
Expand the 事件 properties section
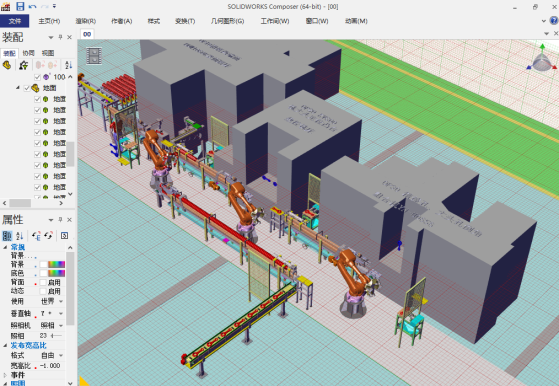5,375
